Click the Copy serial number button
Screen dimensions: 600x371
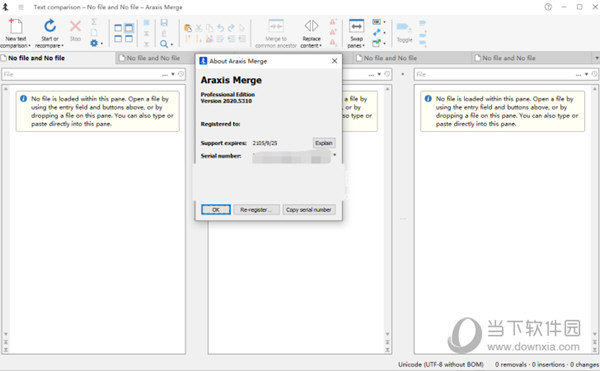[308, 210]
